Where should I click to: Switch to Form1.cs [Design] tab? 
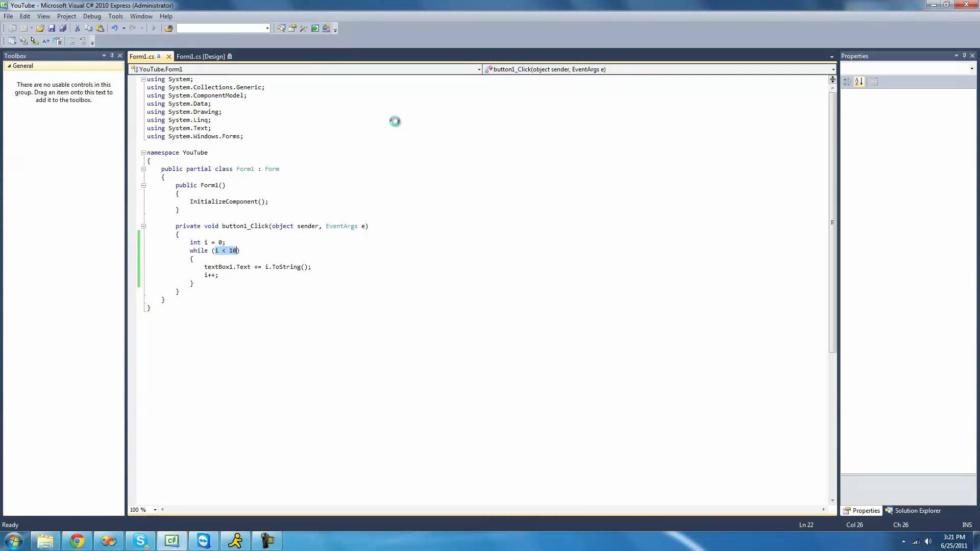coord(201,57)
